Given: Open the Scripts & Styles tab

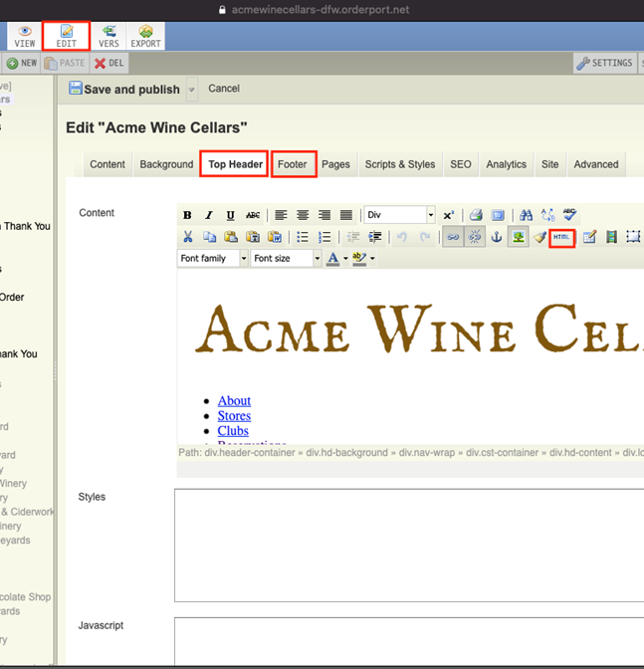Looking at the screenshot, I should 400,164.
